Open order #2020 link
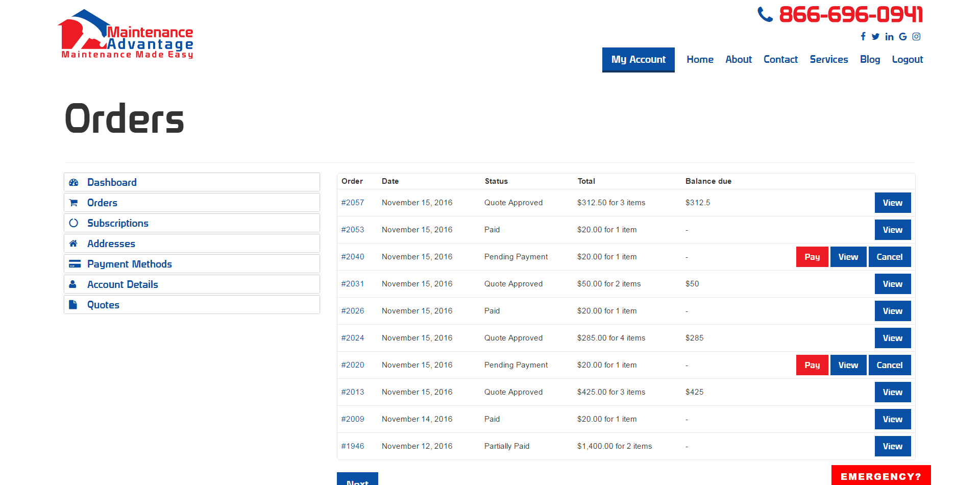This screenshot has height=485, width=980. [x=353, y=365]
